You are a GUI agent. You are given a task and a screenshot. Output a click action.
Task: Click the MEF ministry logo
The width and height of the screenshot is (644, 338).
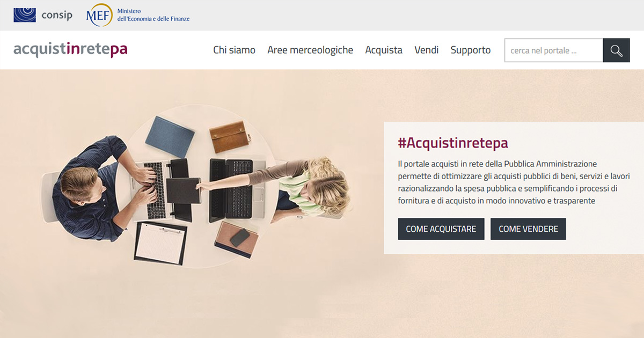pyautogui.click(x=99, y=15)
